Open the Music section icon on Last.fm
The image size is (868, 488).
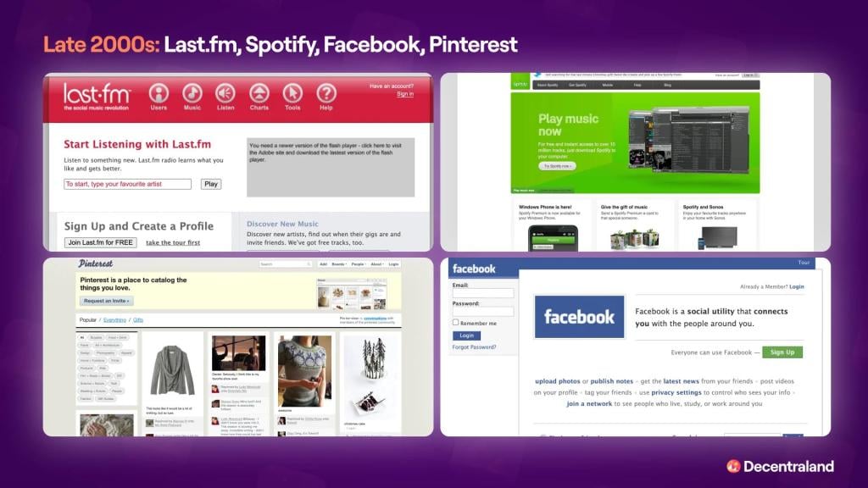pyautogui.click(x=191, y=93)
